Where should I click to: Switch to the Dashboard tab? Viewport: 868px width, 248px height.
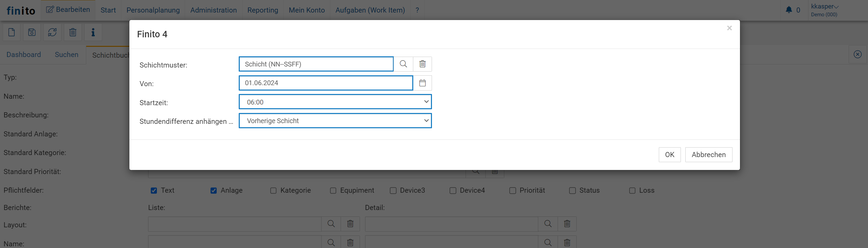pos(23,55)
